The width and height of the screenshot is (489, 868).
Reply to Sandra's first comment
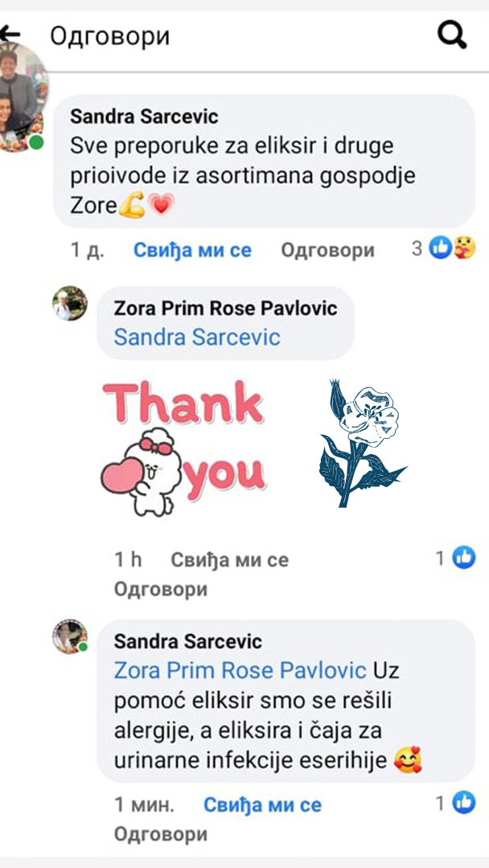(x=327, y=251)
